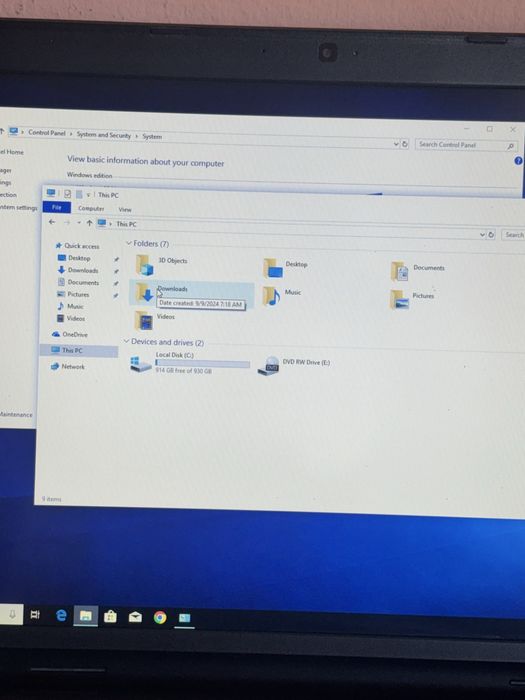Open the recent locations dropdown arrow
This screenshot has height=700, width=525.
click(x=79, y=223)
